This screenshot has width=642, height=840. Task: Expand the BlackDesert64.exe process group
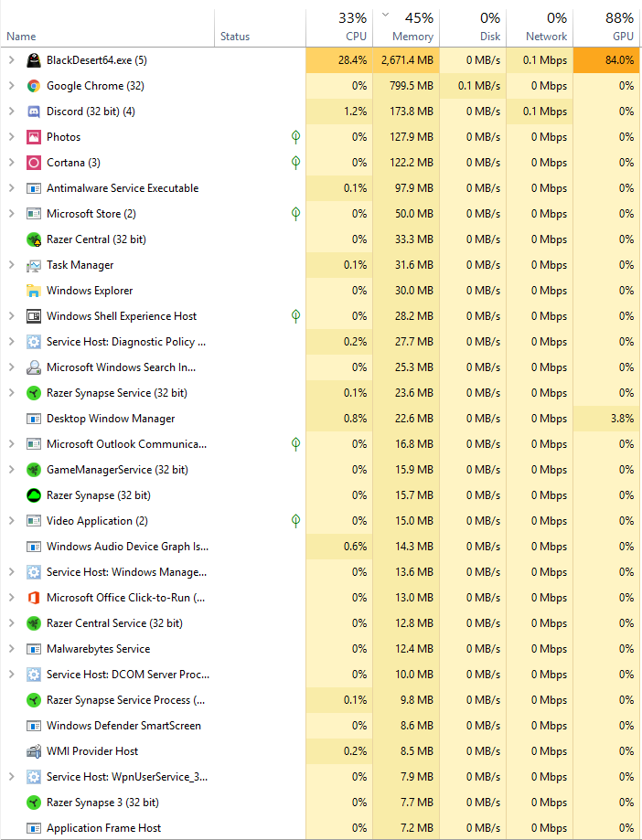point(11,60)
